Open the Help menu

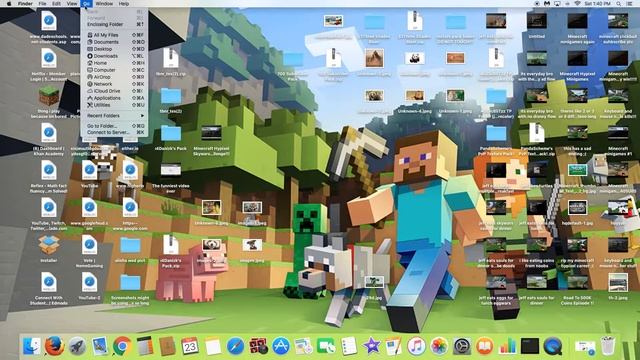pyautogui.click(x=124, y=3)
